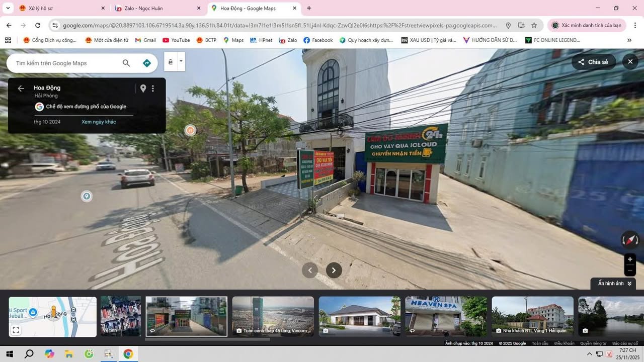Zoom in with the plus button
Viewport: 644px width, 362px height.
[x=630, y=259]
